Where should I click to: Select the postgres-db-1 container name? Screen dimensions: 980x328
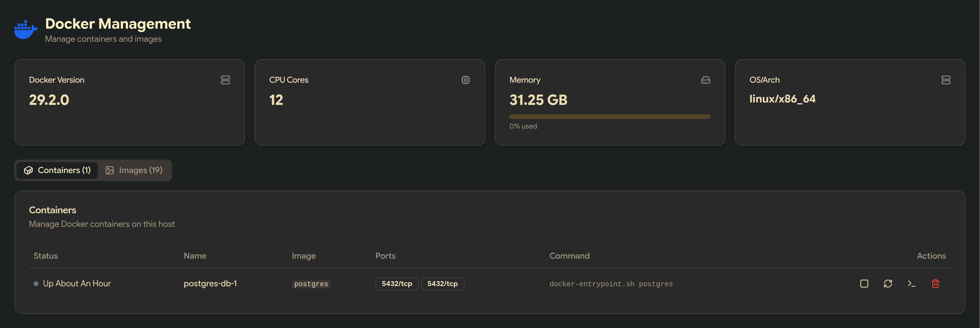pyautogui.click(x=210, y=284)
